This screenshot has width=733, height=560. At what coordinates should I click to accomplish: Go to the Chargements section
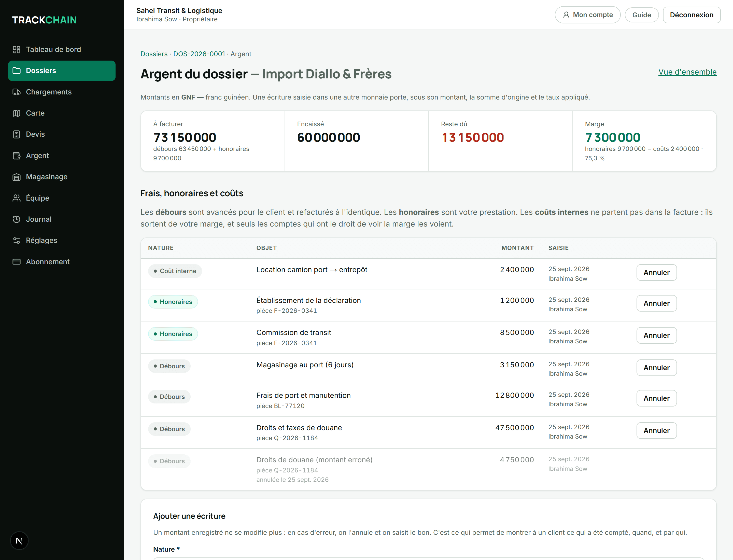coord(62,92)
